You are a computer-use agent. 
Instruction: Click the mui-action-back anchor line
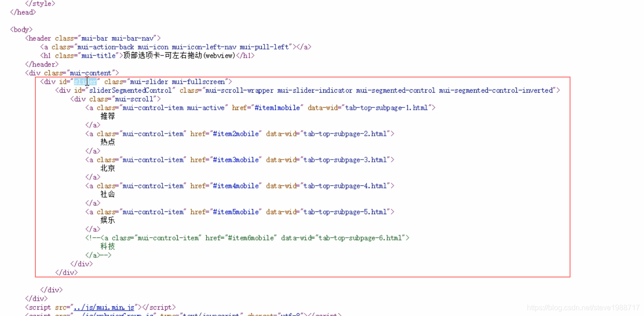(x=175, y=47)
